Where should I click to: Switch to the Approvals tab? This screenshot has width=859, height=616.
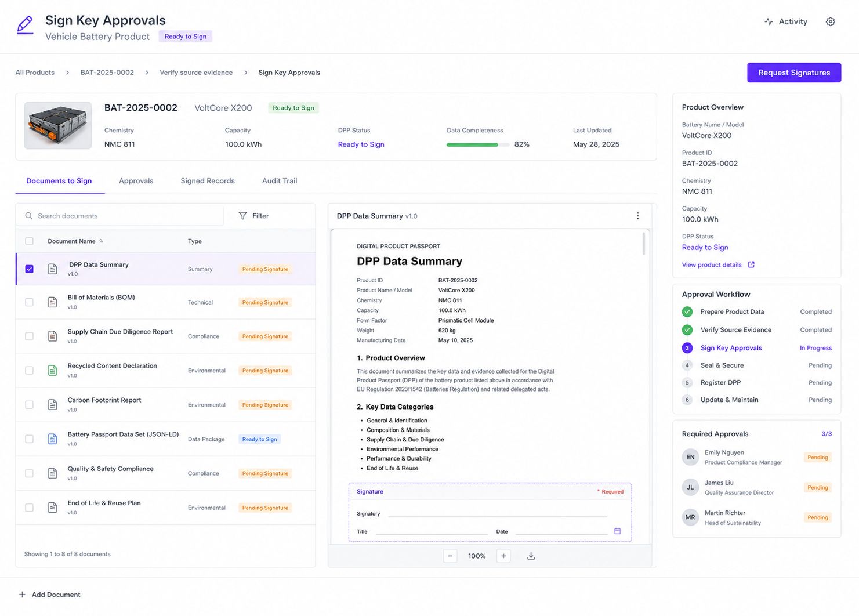136,181
